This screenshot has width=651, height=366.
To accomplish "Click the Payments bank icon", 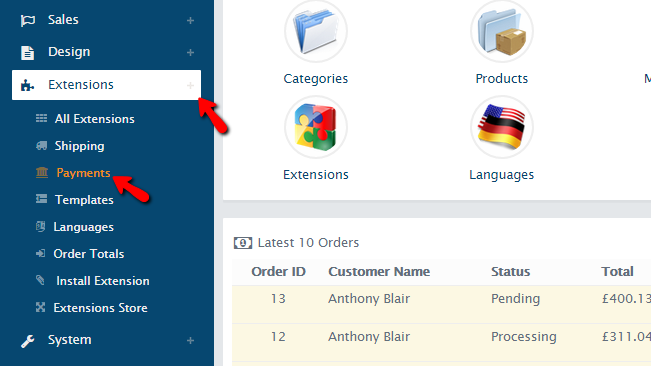I will (x=42, y=173).
